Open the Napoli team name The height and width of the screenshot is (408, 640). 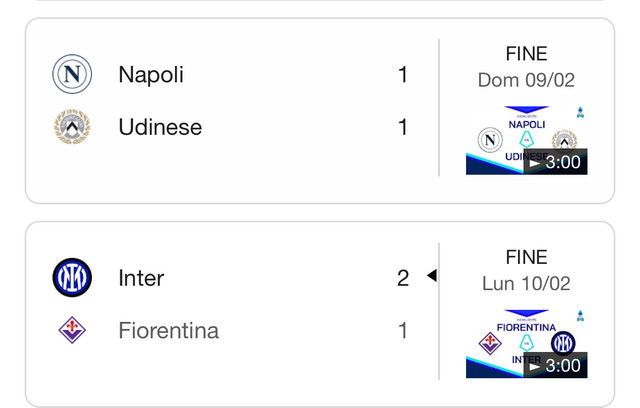151,75
